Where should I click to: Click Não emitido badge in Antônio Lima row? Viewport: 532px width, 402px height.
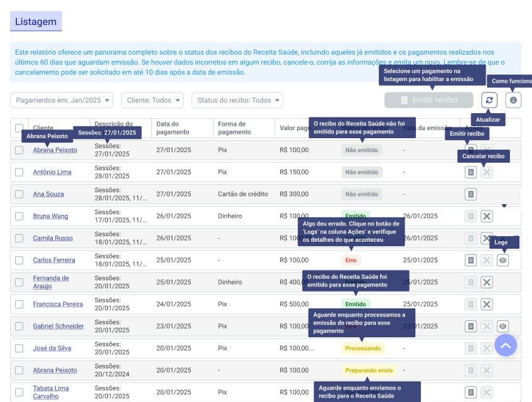click(362, 172)
